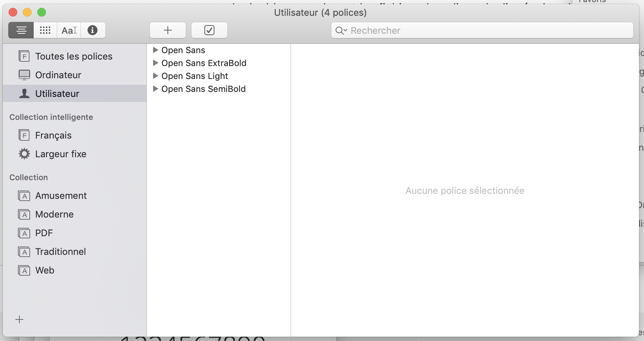
Task: Add a new font with plus button
Action: pos(168,30)
